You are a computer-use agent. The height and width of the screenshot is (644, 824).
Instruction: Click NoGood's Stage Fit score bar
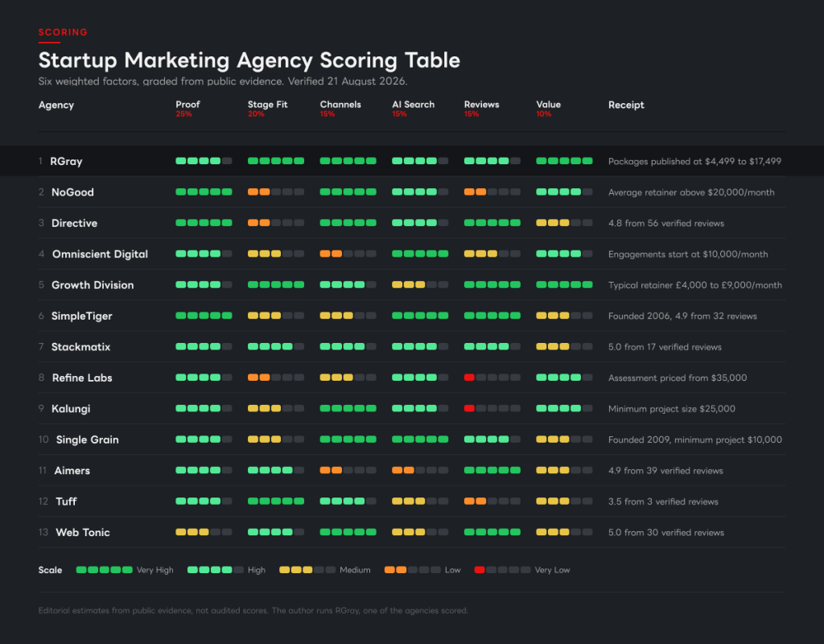[x=276, y=192]
